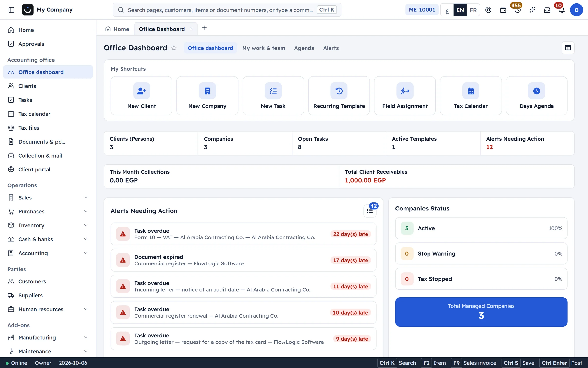Open the New Client shortcut

[141, 96]
